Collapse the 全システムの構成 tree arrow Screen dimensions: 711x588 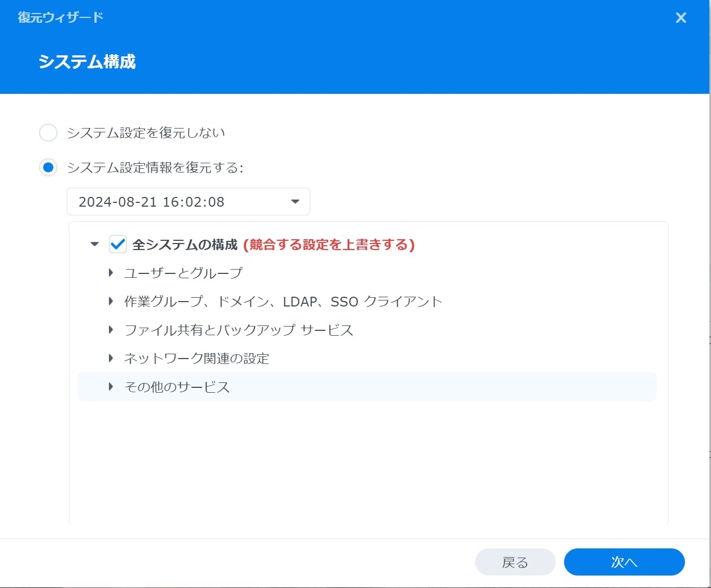point(95,245)
